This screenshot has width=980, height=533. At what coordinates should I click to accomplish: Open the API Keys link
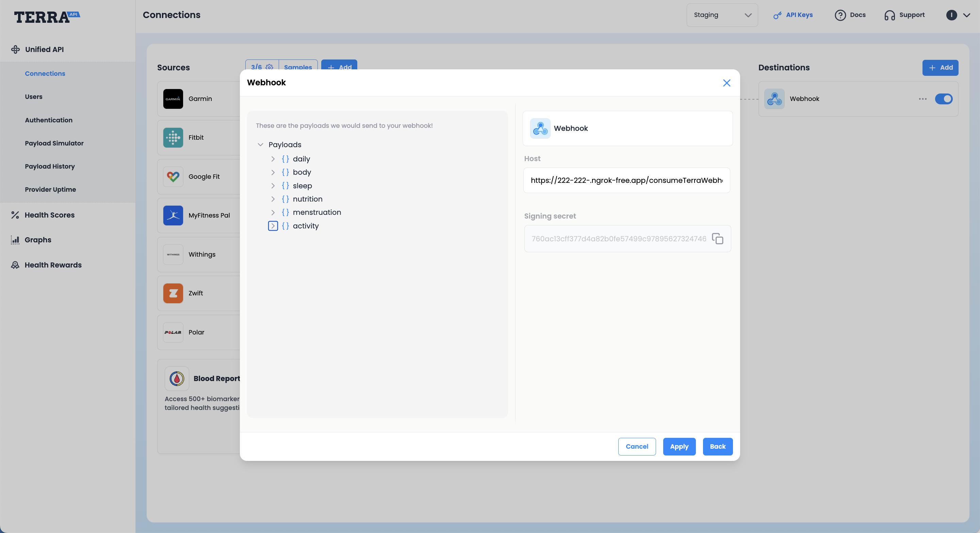tap(793, 15)
